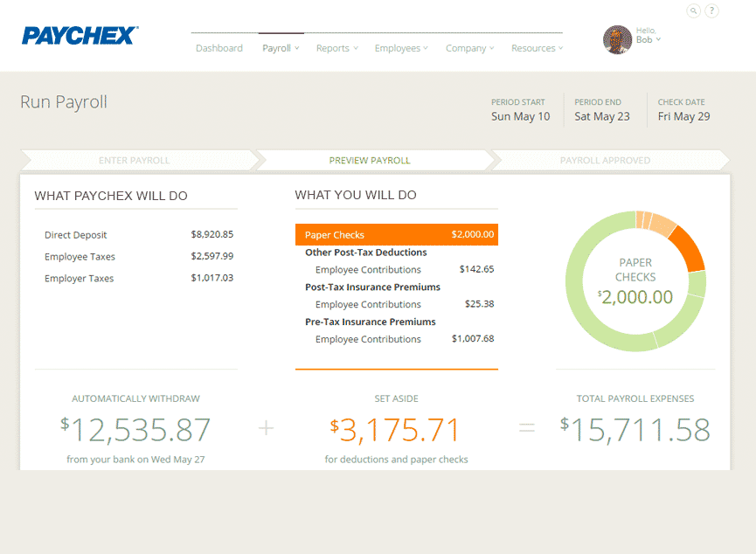Expand the Hello, Bob user menu
This screenshot has width=756, height=554.
point(648,36)
